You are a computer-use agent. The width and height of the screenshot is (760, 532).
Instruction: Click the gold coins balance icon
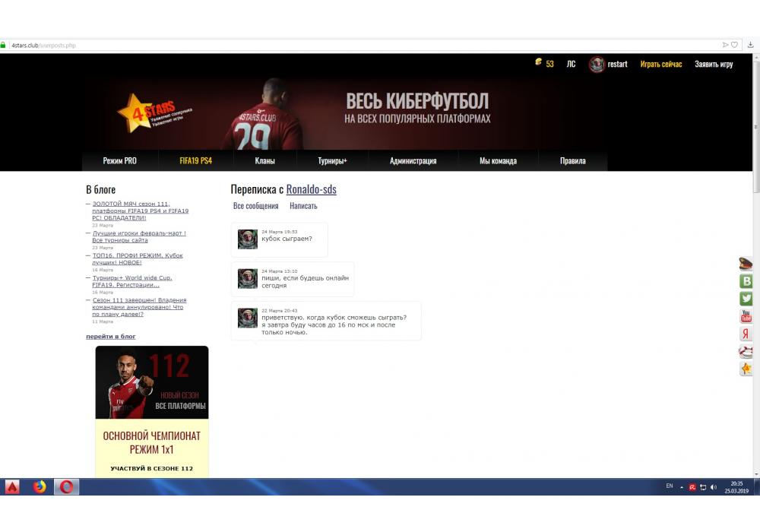coord(538,62)
